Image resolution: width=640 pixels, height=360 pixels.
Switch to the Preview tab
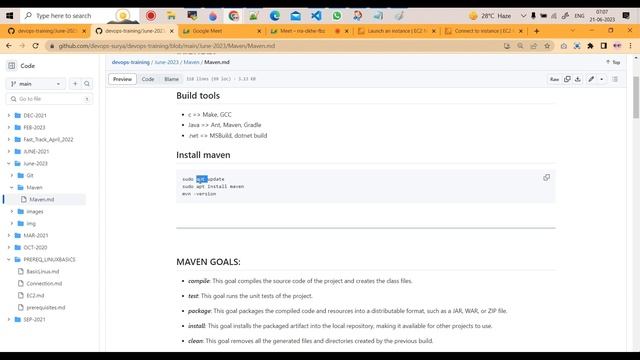click(x=122, y=79)
